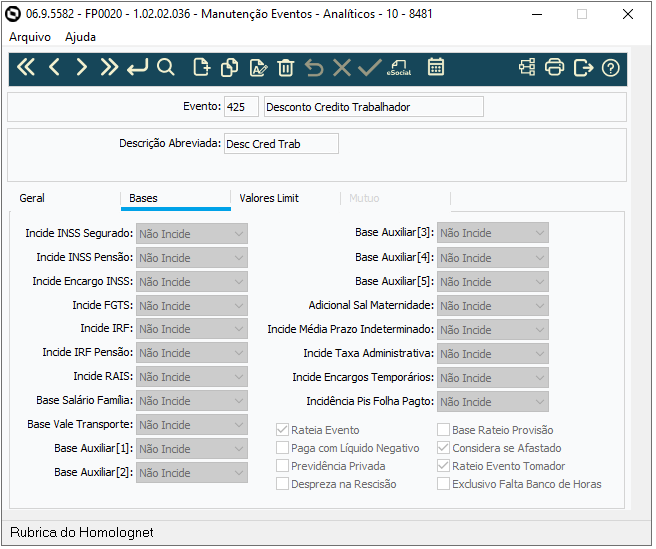This screenshot has width=656, height=549.
Task: Expand Incide Média Prazo Indeterminado dropdown
Action: 493,330
